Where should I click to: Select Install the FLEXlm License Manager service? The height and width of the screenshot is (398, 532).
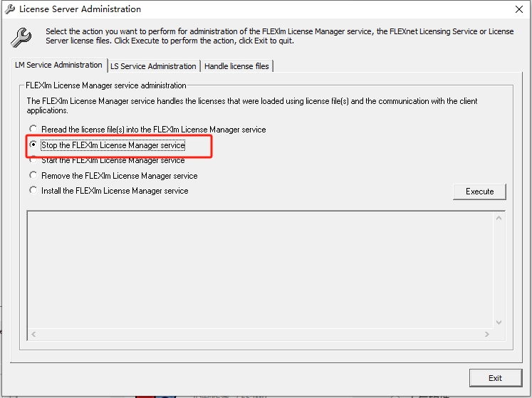pyautogui.click(x=33, y=190)
